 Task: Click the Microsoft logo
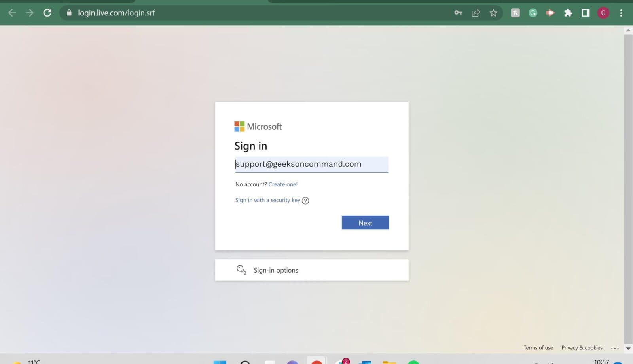[258, 127]
